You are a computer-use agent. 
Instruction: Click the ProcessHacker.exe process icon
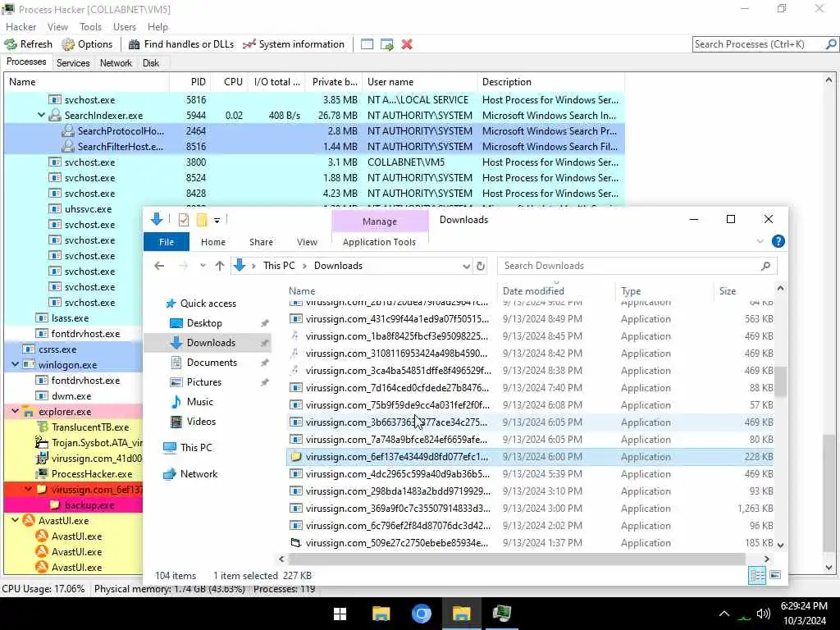[42, 473]
